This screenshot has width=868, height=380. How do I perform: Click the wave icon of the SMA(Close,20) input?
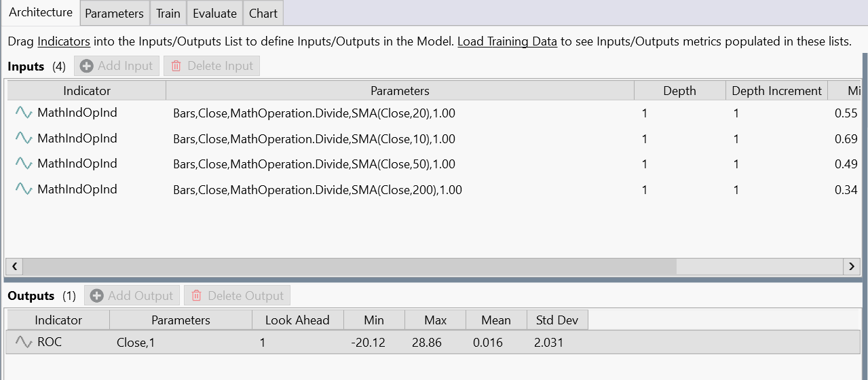(x=24, y=113)
